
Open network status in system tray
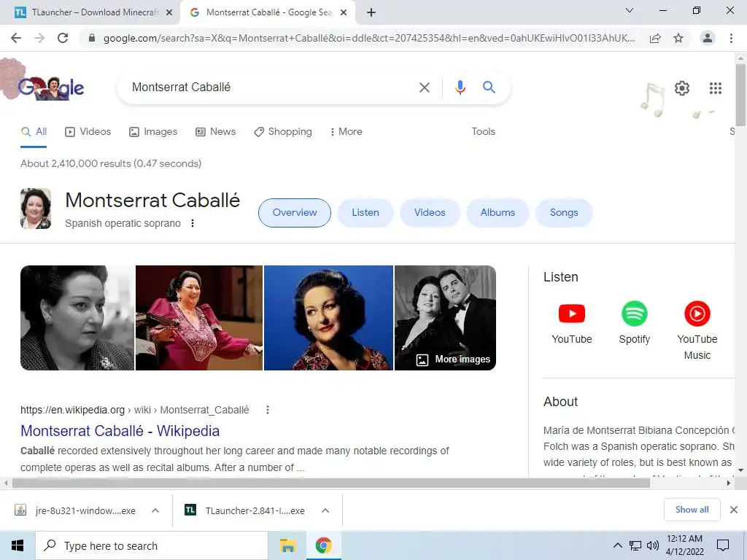tap(635, 545)
